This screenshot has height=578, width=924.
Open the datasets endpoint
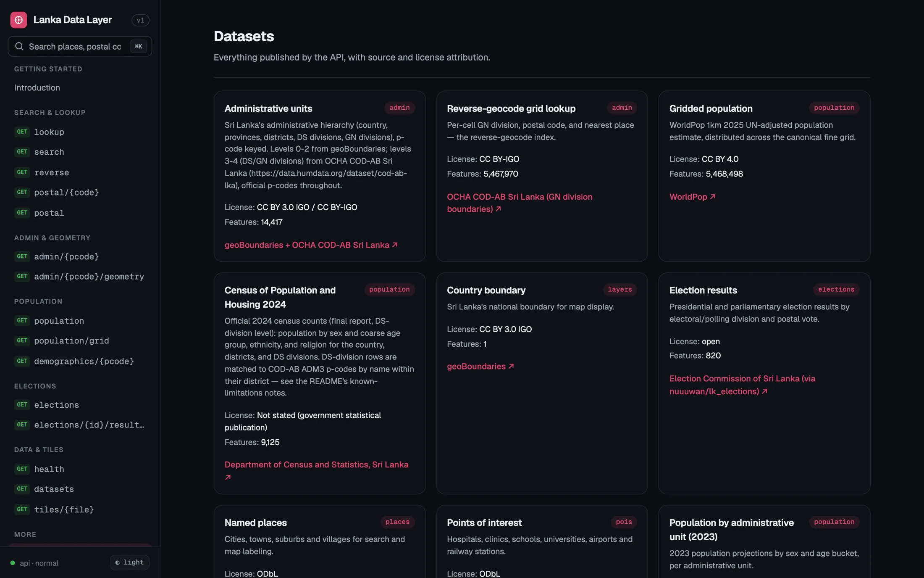coord(80,489)
